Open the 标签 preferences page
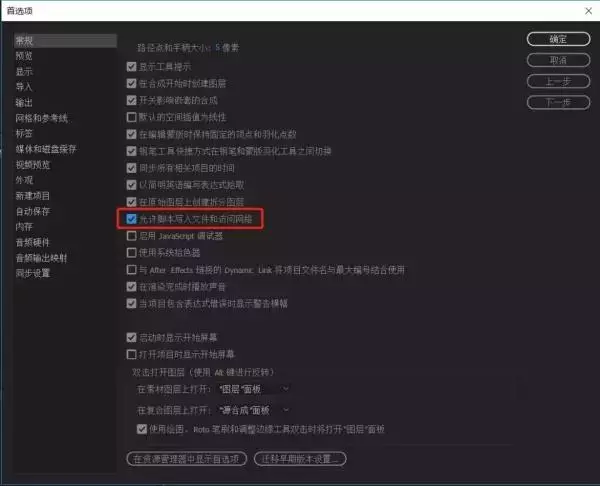Image resolution: width=600 pixels, height=486 pixels. [x=24, y=134]
